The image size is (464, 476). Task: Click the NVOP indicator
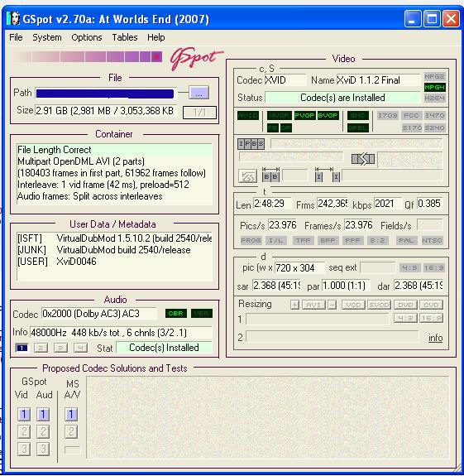(280, 115)
